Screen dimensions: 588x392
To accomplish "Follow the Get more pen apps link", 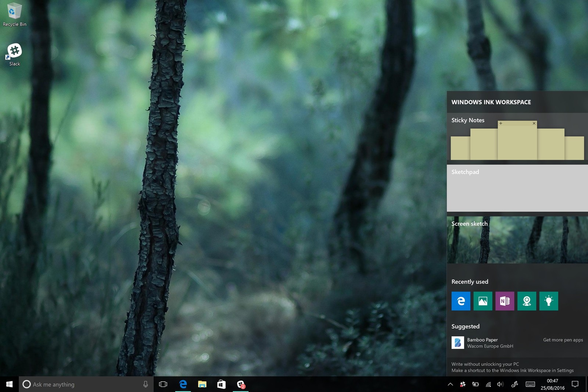I will pos(563,340).
